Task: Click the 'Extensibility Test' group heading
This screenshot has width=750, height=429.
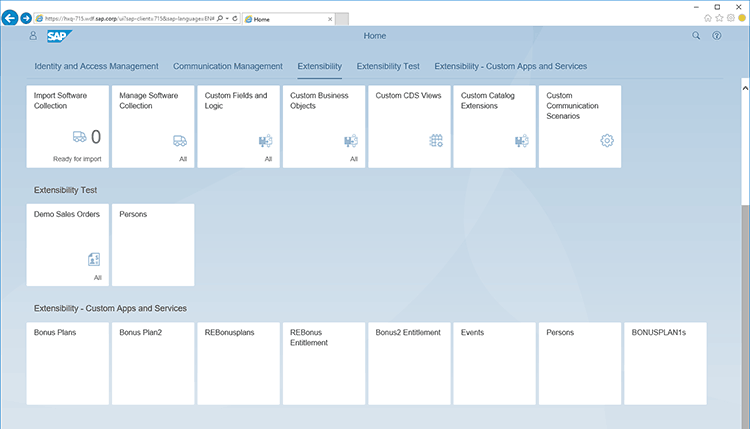Action: click(66, 190)
